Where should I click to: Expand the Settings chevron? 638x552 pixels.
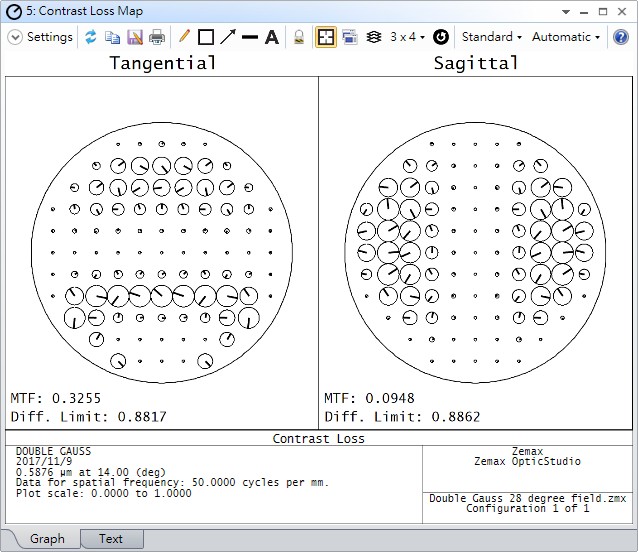(15, 37)
